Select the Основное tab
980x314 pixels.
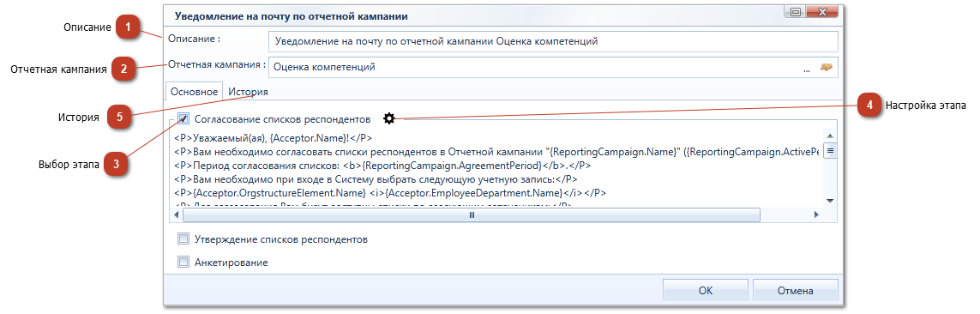(x=194, y=91)
